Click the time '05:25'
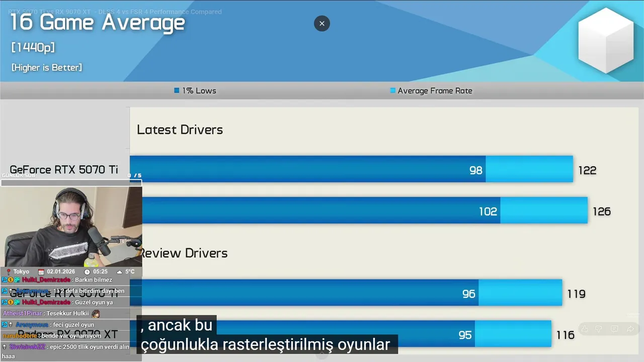 [101, 271]
